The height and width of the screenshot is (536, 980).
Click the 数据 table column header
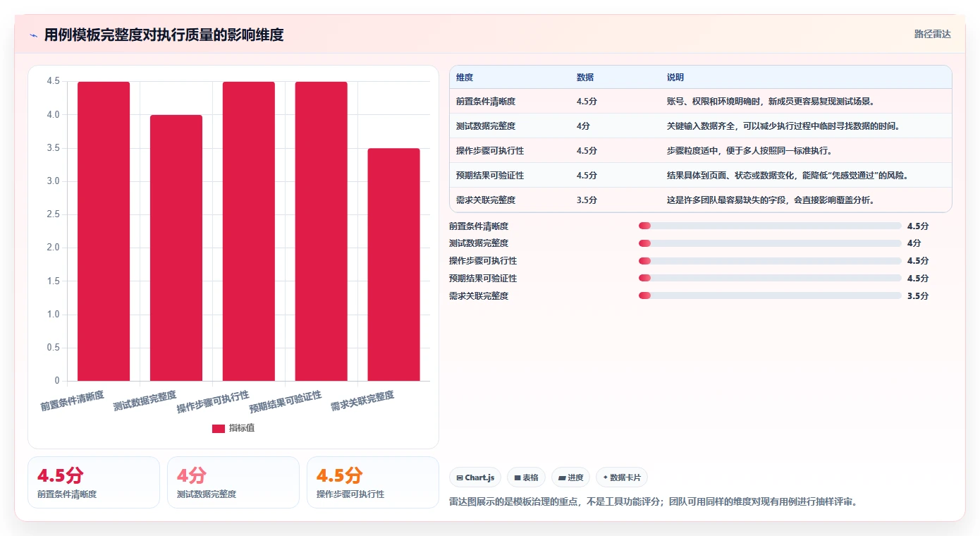[585, 78]
